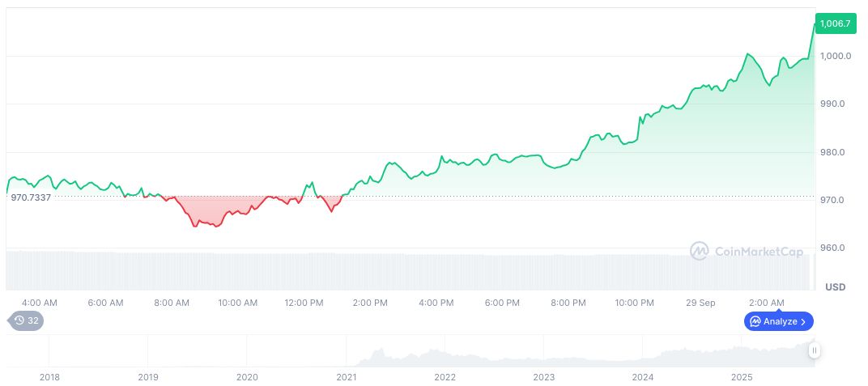Click the CoinMarketCap watermark logo
This screenshot has width=868, height=386.
tap(747, 252)
